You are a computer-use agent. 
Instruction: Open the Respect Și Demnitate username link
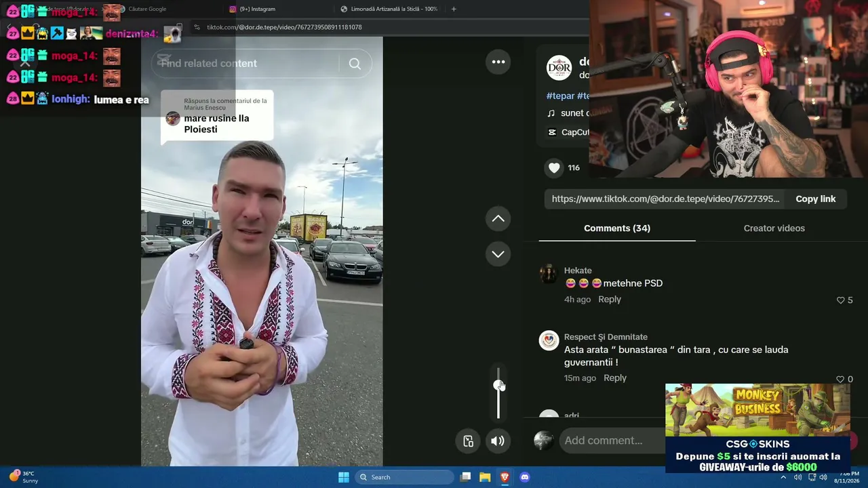[x=606, y=337]
